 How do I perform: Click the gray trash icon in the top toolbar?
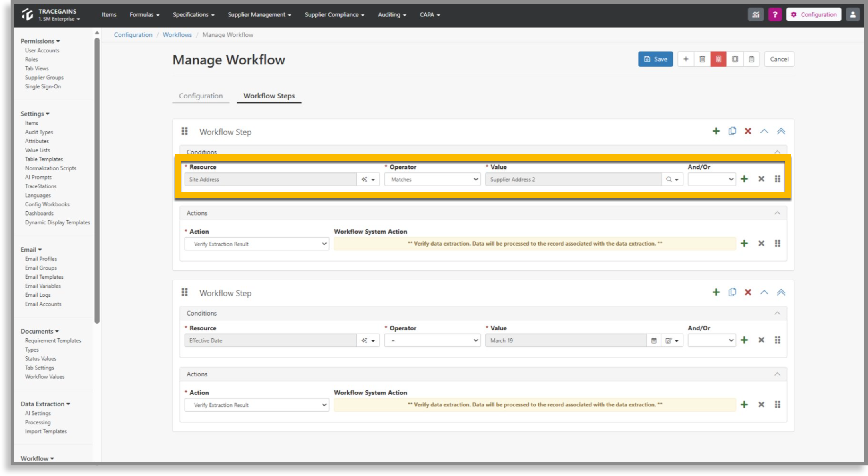pyautogui.click(x=702, y=59)
